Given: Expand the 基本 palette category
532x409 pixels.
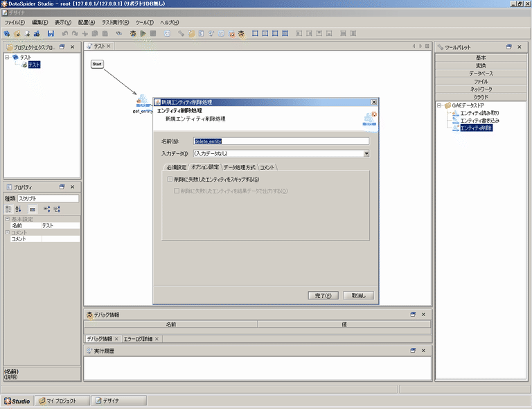Looking at the screenshot, I should [481, 58].
